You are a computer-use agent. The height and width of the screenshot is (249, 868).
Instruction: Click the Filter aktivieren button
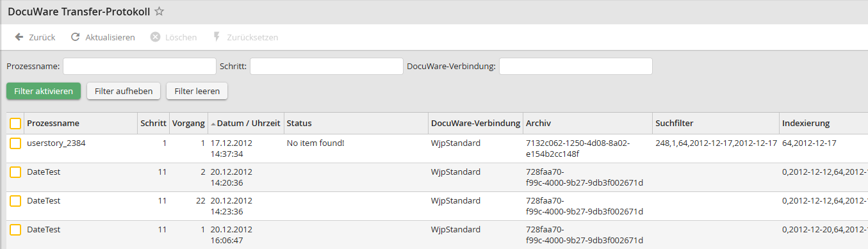[44, 92]
